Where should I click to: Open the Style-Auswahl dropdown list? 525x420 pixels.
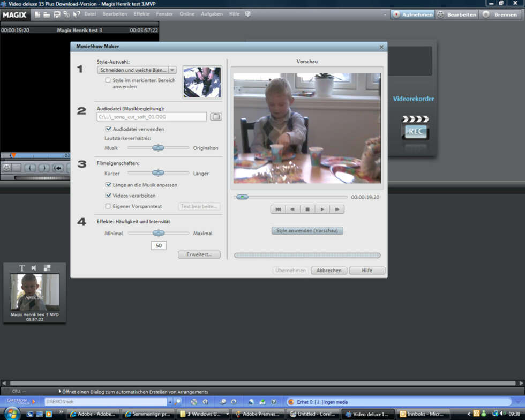pyautogui.click(x=172, y=70)
